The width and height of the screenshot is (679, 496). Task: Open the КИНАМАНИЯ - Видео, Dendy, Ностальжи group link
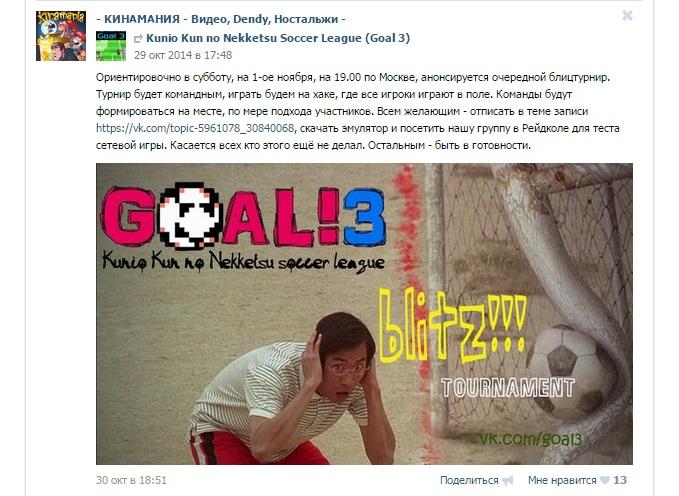coord(221,19)
